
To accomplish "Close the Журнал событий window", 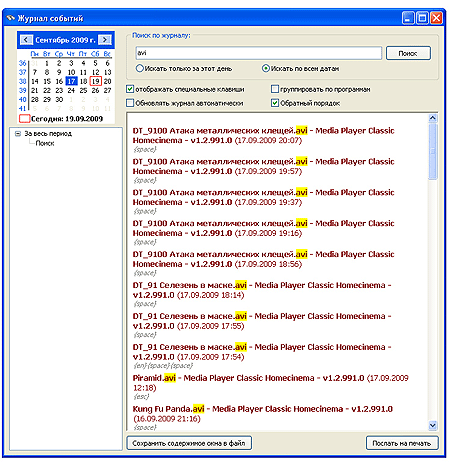I will point(436,18).
